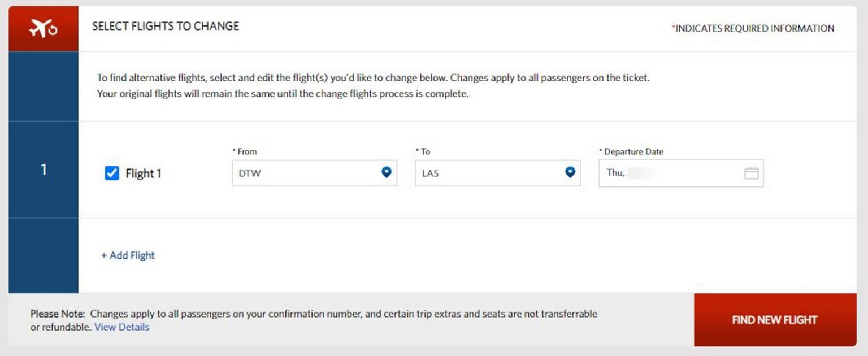The height and width of the screenshot is (356, 868).
Task: Open the location picker for the From field
Action: (387, 173)
